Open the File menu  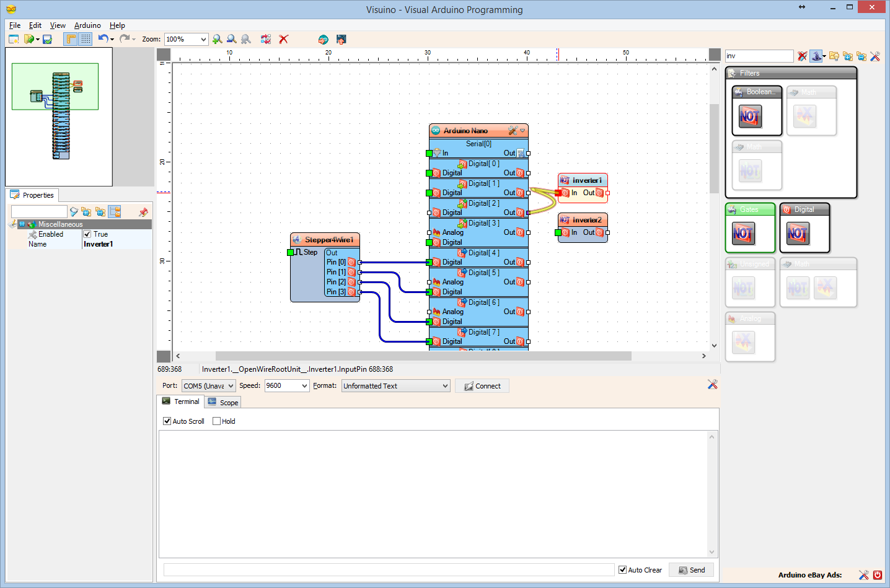click(x=15, y=25)
